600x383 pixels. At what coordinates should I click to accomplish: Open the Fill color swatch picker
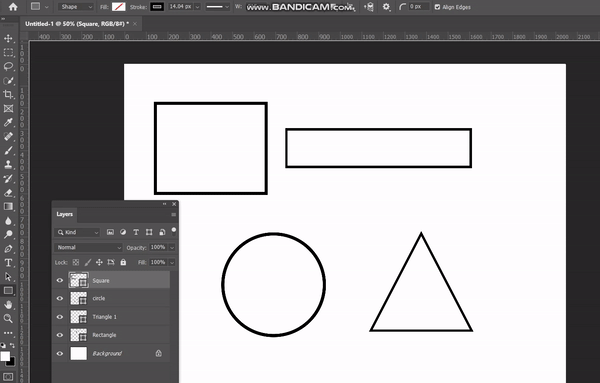click(119, 7)
